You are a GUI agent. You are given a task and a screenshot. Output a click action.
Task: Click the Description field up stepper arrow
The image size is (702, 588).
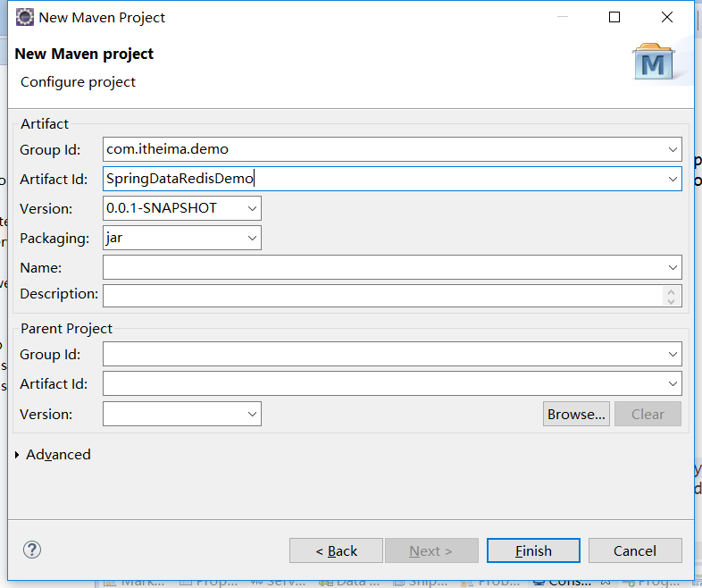(671, 291)
